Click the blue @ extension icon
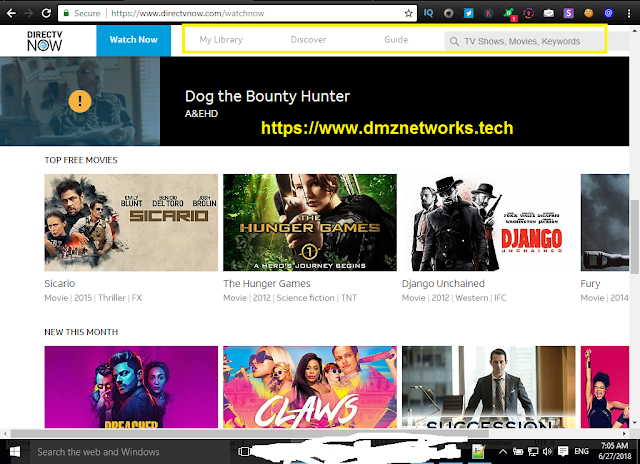This screenshot has width=640, height=464. [608, 13]
